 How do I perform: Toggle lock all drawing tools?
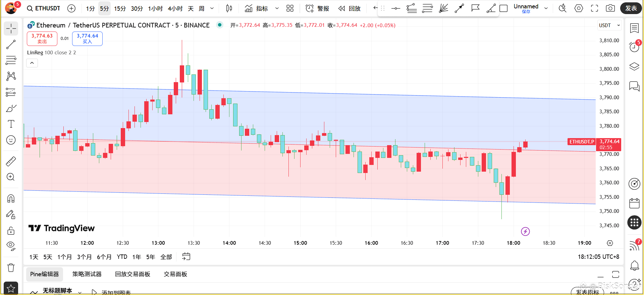pos(11,231)
